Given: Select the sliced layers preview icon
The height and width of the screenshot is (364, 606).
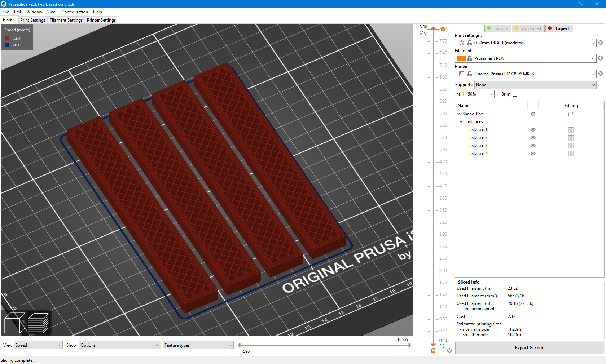Looking at the screenshot, I should (x=38, y=323).
